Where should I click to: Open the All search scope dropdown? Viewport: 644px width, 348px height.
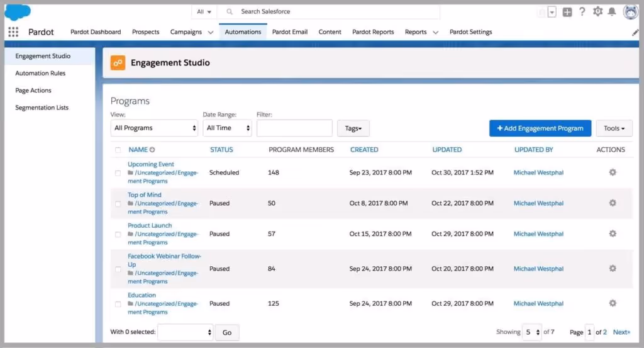click(204, 11)
